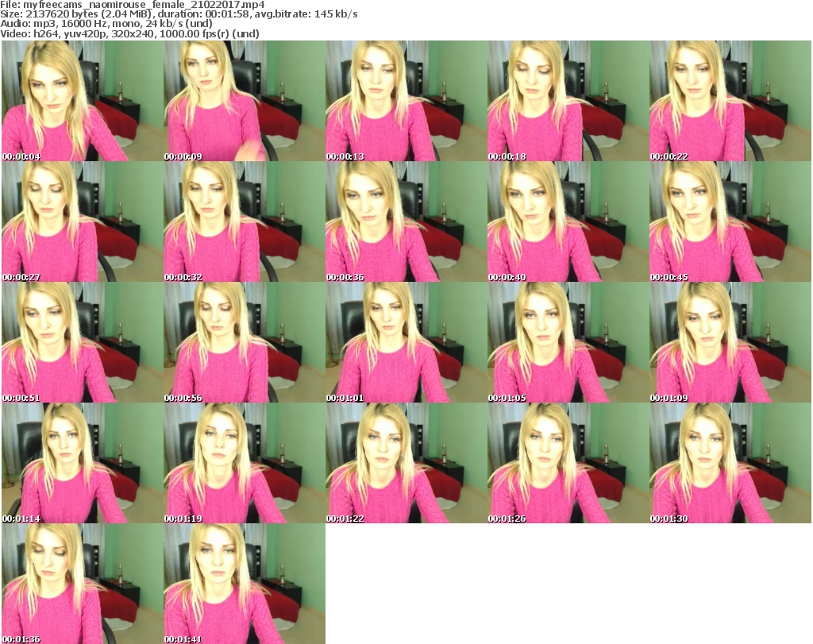
Task: Click the thumbnail frame stamped 00:01:09
Action: [x=730, y=342]
